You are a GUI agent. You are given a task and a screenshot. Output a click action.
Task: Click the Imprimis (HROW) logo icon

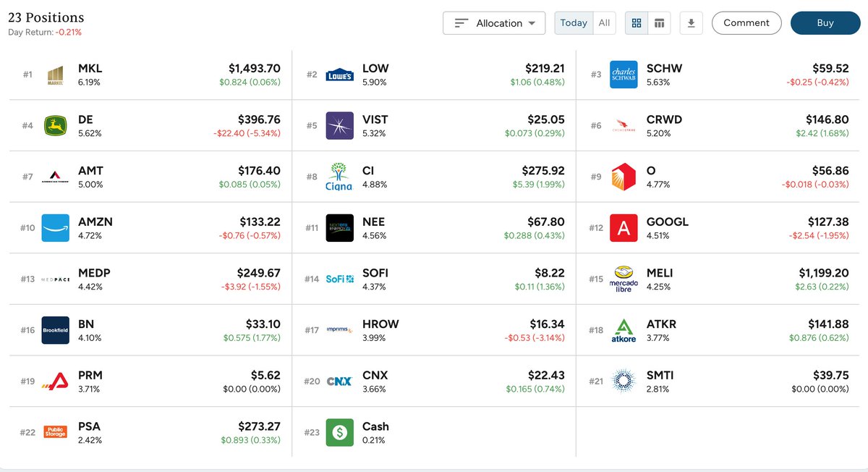339,330
